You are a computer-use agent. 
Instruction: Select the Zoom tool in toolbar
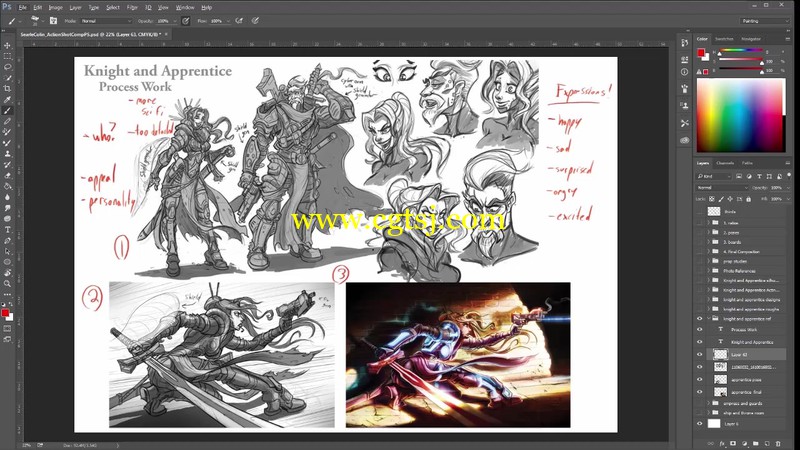pyautogui.click(x=7, y=283)
